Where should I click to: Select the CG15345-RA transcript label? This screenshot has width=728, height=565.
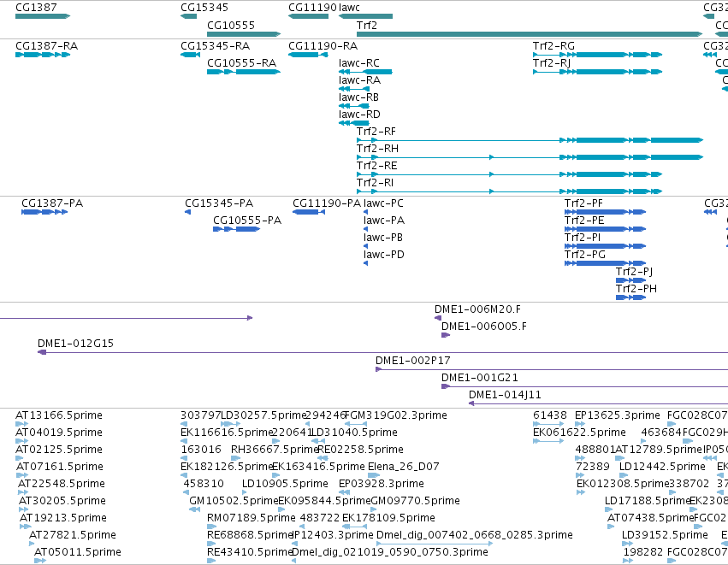[215, 46]
